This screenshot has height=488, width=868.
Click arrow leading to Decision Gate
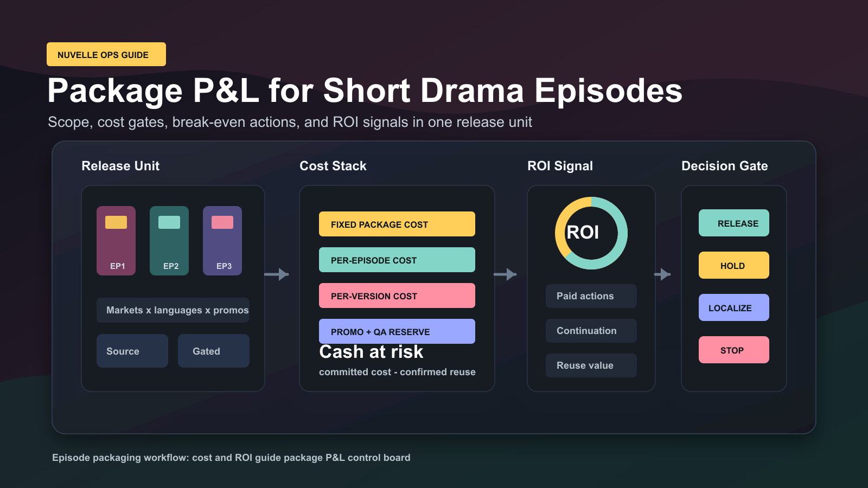tap(662, 274)
